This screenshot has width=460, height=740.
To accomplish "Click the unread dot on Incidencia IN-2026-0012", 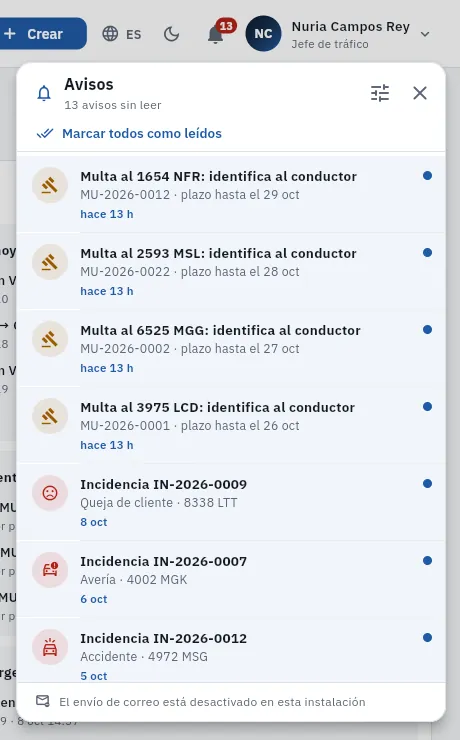I will pyautogui.click(x=427, y=637).
